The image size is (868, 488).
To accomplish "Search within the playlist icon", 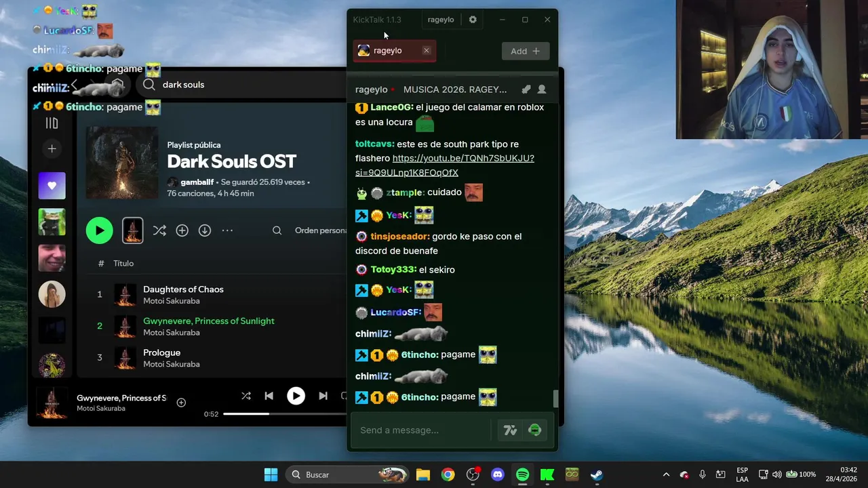I will coord(277,230).
